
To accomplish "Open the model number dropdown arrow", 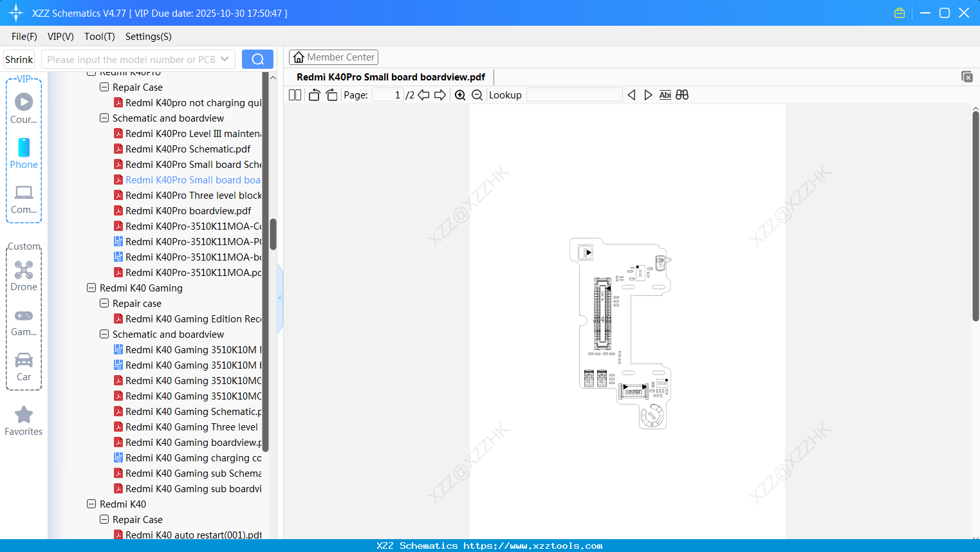I will point(225,59).
